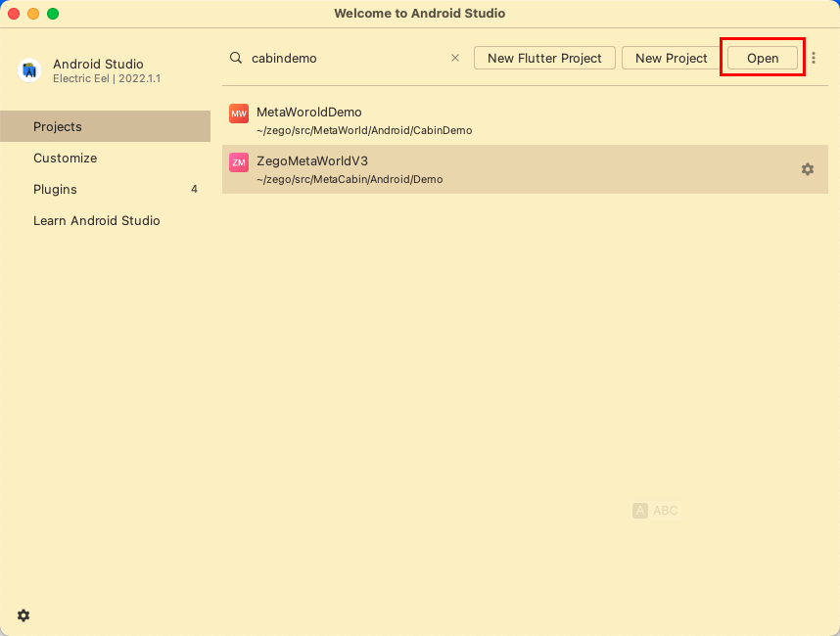
Task: Click the ZM project icon
Action: click(x=239, y=162)
